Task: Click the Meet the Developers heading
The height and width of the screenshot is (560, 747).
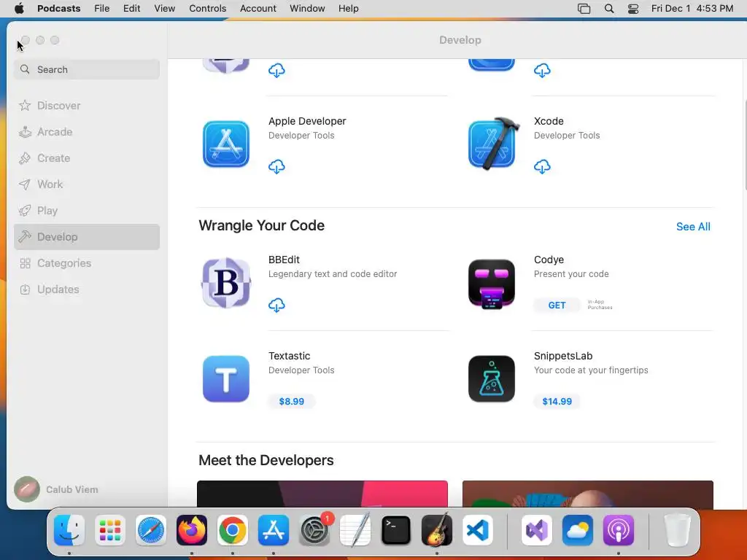Action: [x=266, y=461]
